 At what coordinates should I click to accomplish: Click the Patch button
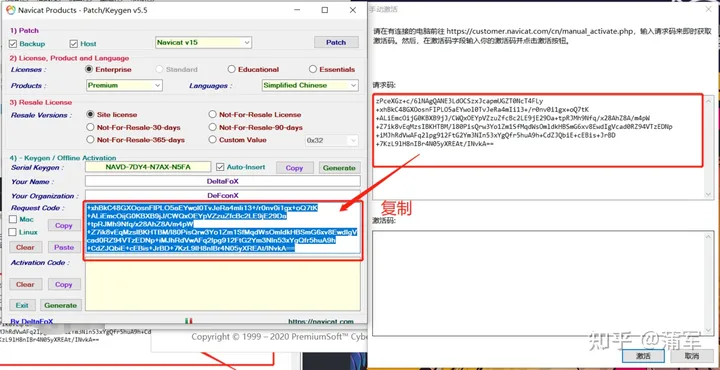tap(336, 42)
